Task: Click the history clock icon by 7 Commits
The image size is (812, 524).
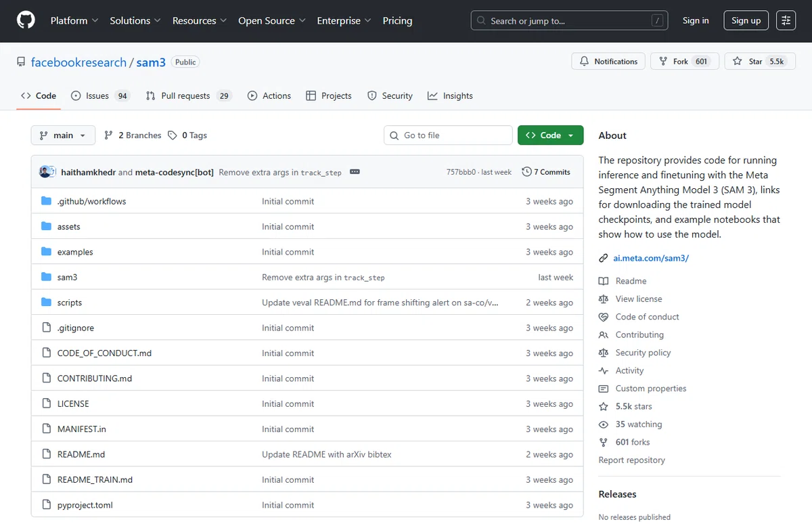Action: [526, 172]
